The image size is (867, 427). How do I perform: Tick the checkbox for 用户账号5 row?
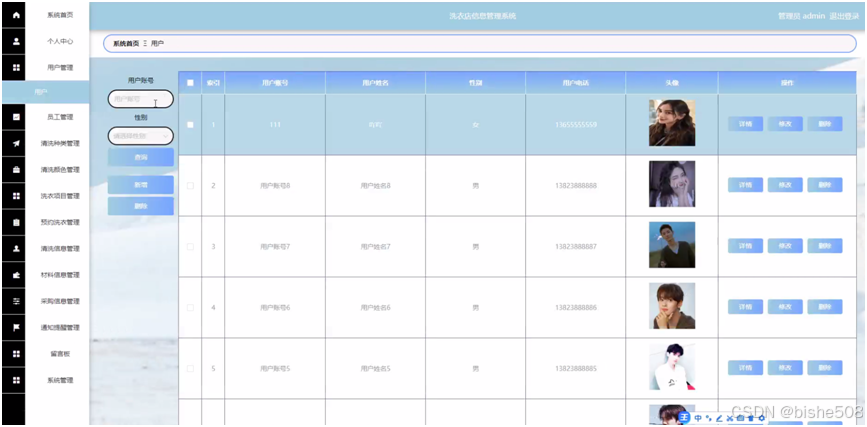point(190,368)
